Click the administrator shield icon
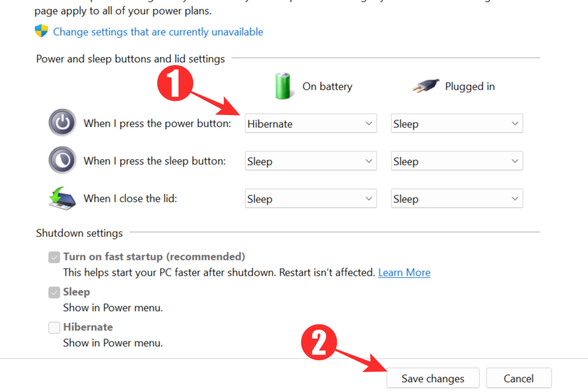This screenshot has height=392, width=588. click(x=41, y=31)
